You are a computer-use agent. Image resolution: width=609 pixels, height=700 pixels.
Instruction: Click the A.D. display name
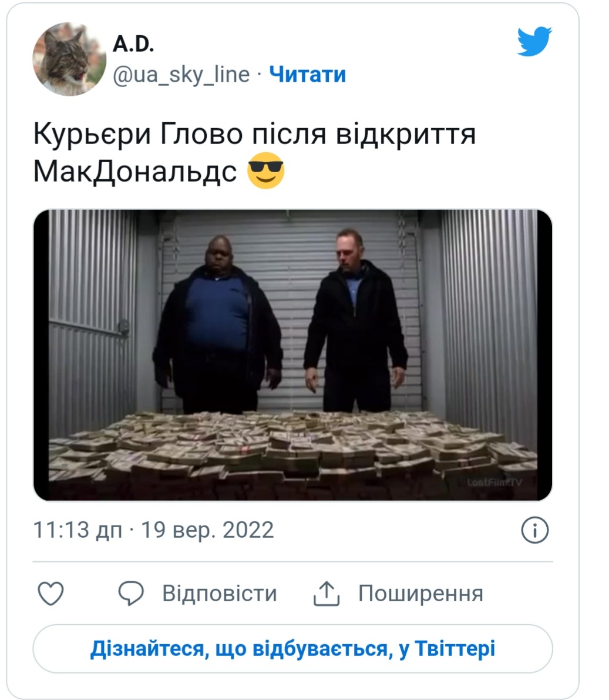(133, 43)
